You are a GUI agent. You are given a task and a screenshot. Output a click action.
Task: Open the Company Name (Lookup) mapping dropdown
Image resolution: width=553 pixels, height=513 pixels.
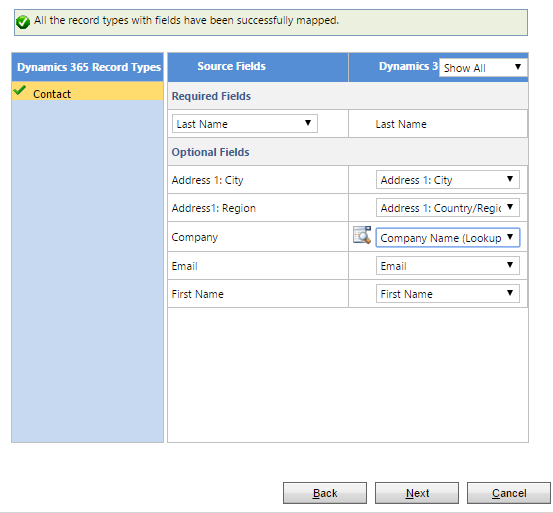448,238
